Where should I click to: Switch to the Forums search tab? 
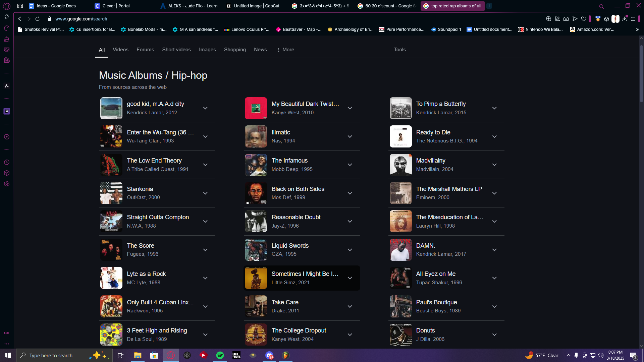coord(145,50)
